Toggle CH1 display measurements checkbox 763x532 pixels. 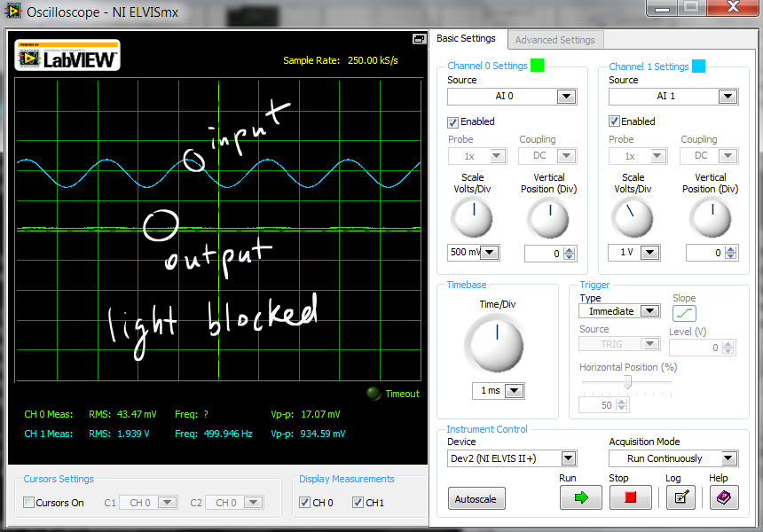(x=358, y=503)
